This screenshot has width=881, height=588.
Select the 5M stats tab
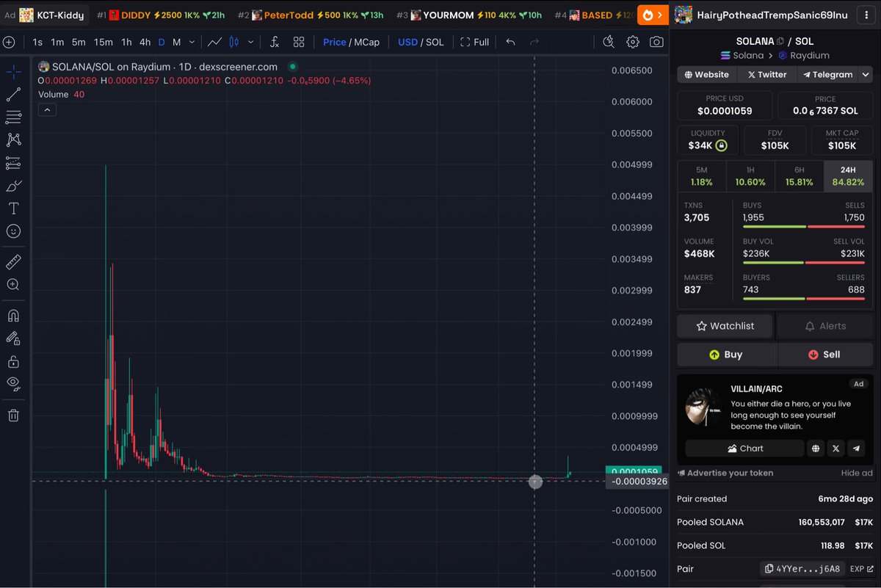[701, 176]
